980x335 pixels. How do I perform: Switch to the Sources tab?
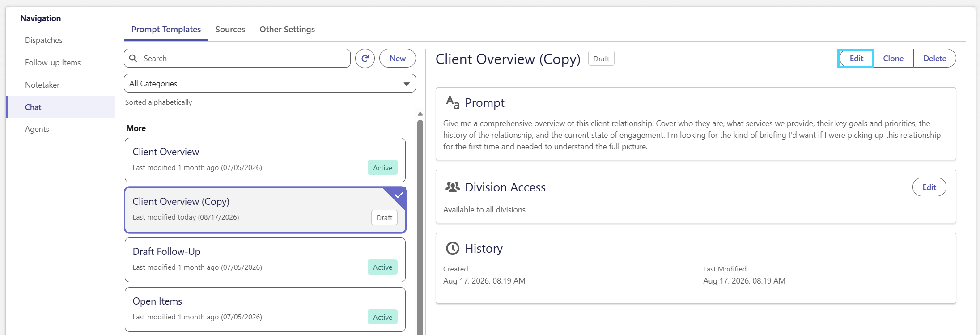click(230, 30)
